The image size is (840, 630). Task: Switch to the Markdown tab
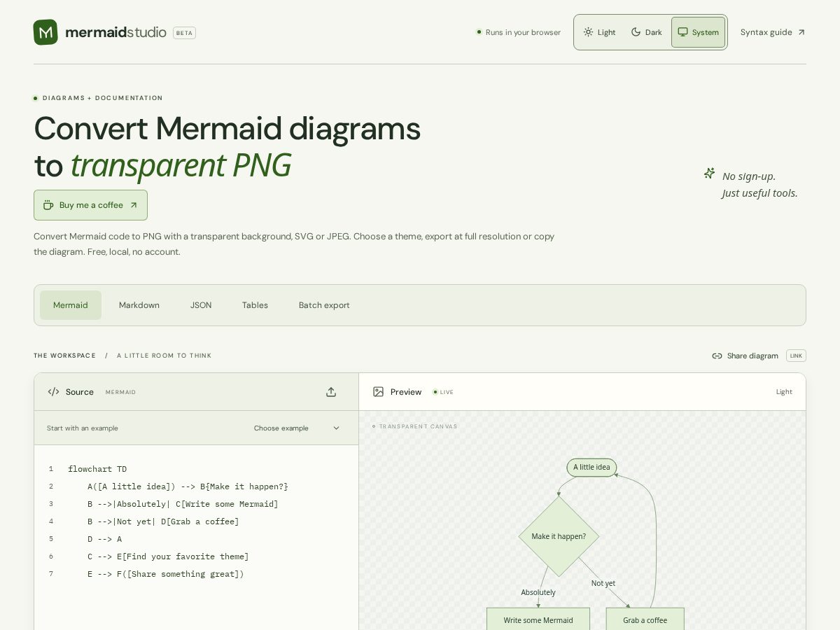(x=139, y=305)
